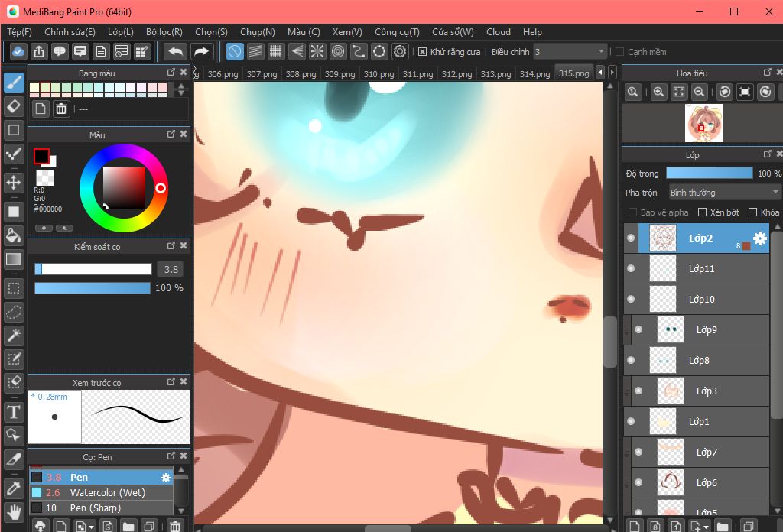
Task: Switch to the 310.png tab
Action: coord(379,74)
